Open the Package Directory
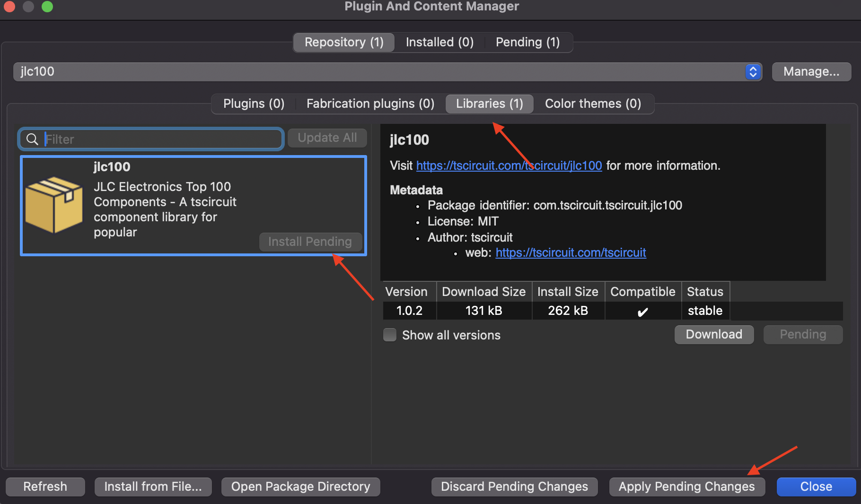 (x=300, y=487)
